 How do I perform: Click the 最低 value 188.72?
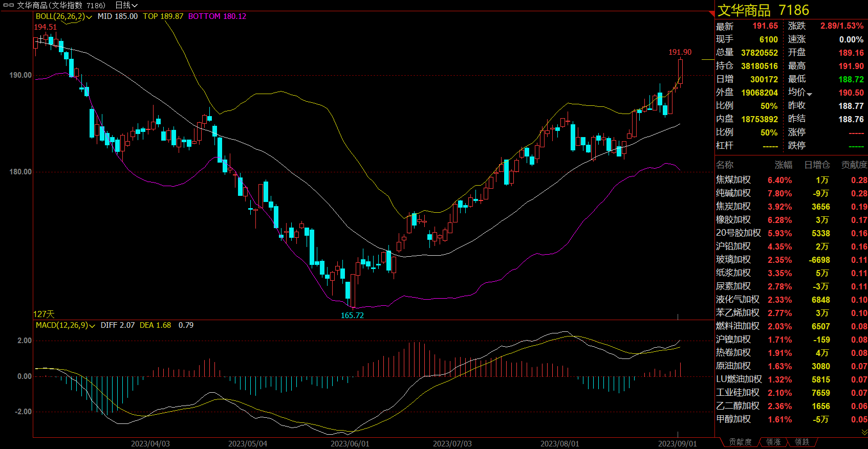click(851, 79)
